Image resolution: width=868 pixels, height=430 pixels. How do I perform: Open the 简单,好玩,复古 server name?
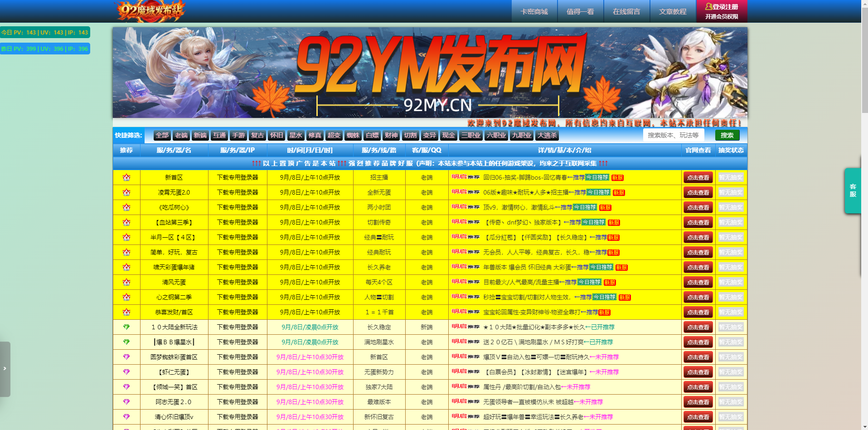point(174,252)
